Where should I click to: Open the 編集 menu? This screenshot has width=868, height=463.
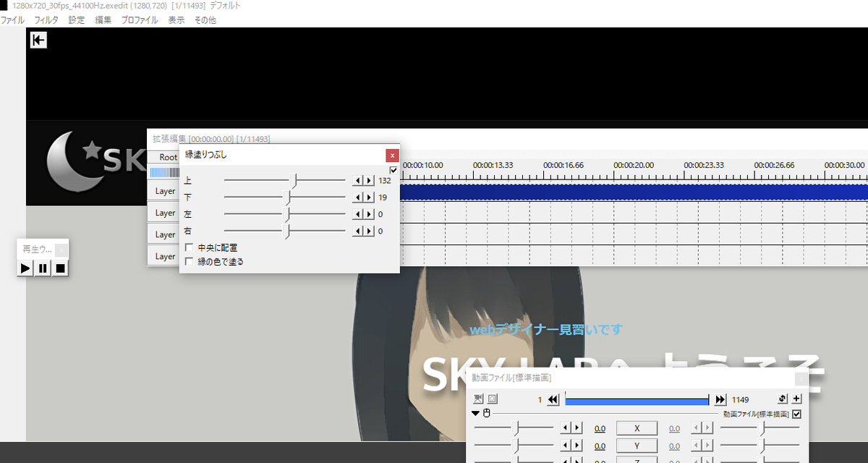103,20
